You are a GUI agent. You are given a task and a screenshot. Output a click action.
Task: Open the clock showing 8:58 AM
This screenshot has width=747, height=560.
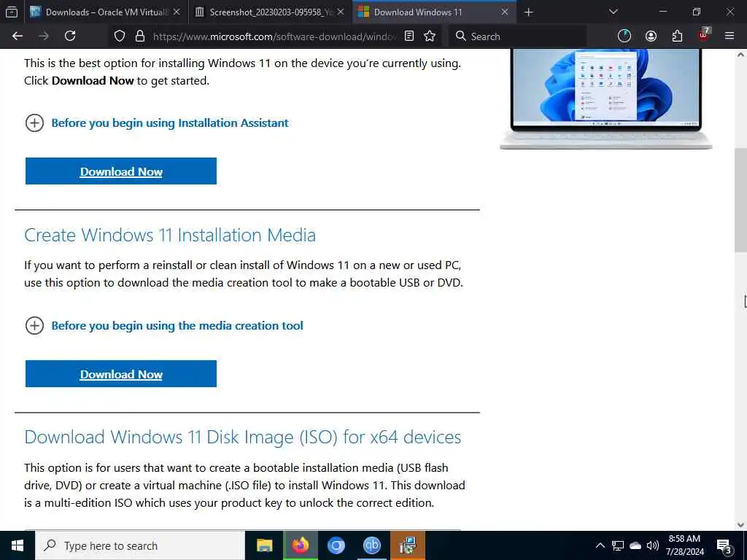(x=684, y=545)
